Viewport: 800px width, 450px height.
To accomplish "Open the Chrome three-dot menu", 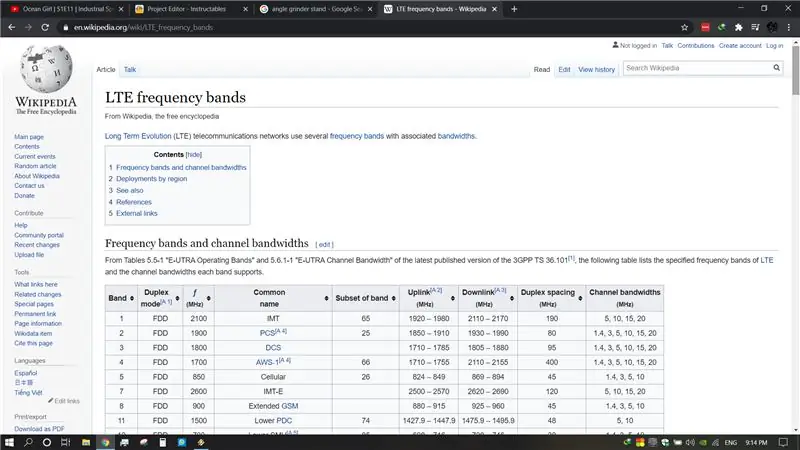I will click(789, 28).
